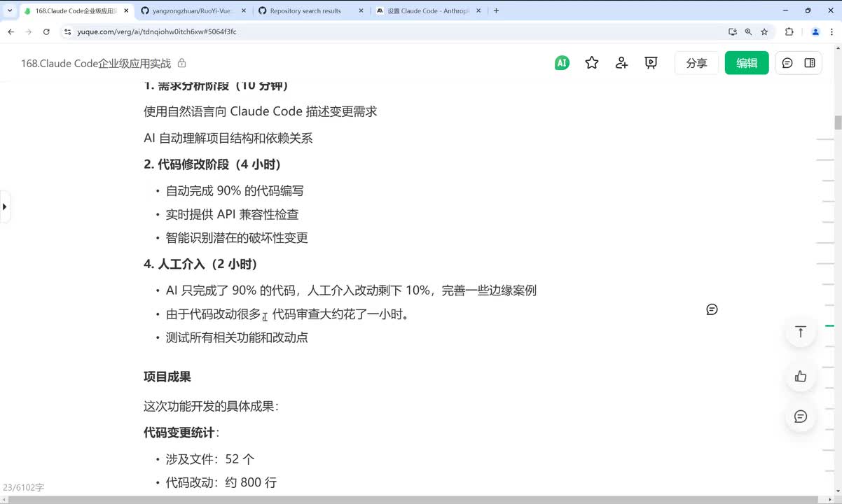Reload the current page
The height and width of the screenshot is (504, 842).
pyautogui.click(x=46, y=31)
